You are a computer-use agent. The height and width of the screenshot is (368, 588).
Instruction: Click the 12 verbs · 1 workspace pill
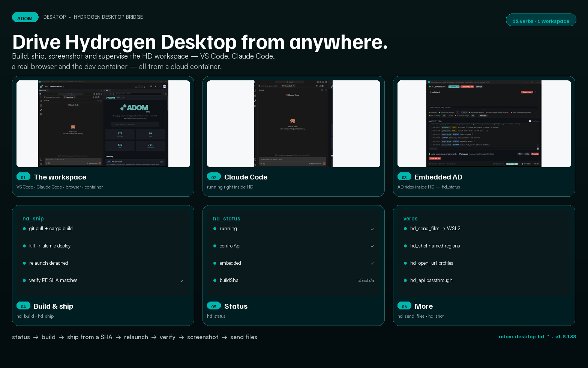pyautogui.click(x=541, y=20)
